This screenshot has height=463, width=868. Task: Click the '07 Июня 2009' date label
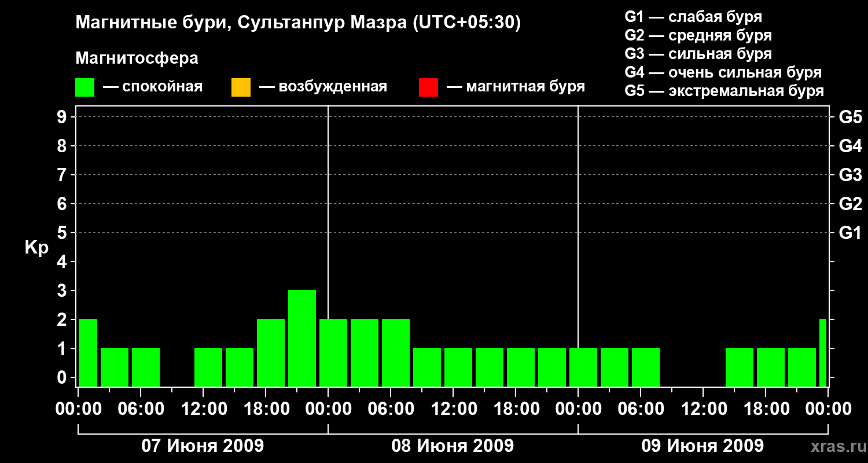tap(203, 446)
